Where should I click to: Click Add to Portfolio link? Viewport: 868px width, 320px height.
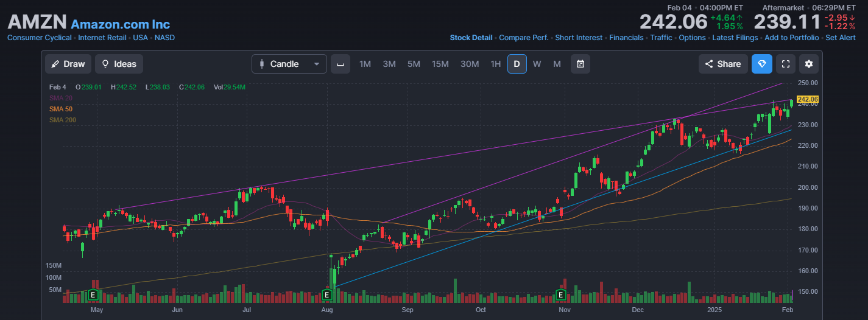coord(792,38)
